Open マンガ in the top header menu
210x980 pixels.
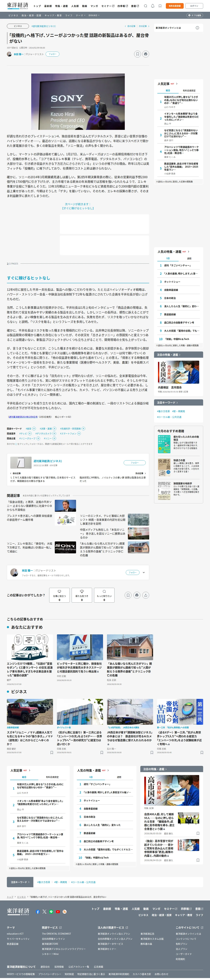click(x=94, y=6)
